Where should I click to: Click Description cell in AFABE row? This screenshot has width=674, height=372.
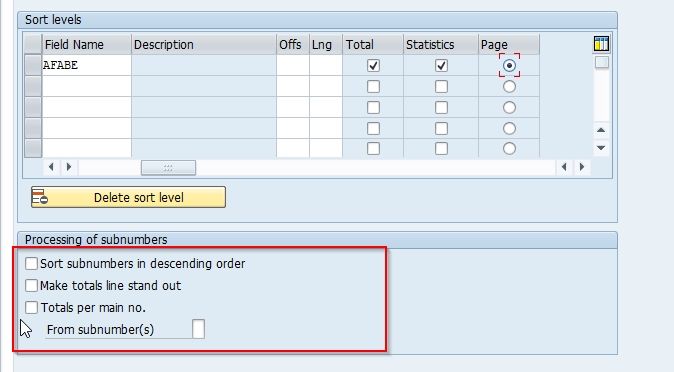click(x=204, y=65)
